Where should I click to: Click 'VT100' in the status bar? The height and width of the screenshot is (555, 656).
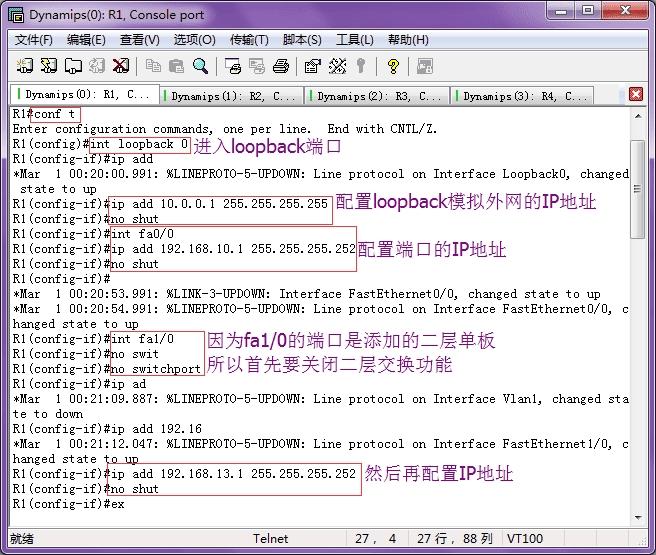525,539
